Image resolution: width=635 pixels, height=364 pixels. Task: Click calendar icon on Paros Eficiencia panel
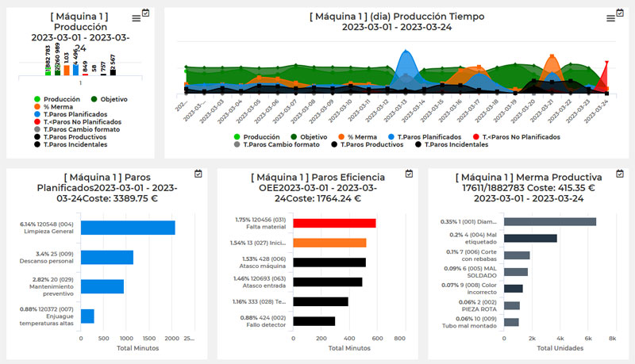[x=409, y=173]
